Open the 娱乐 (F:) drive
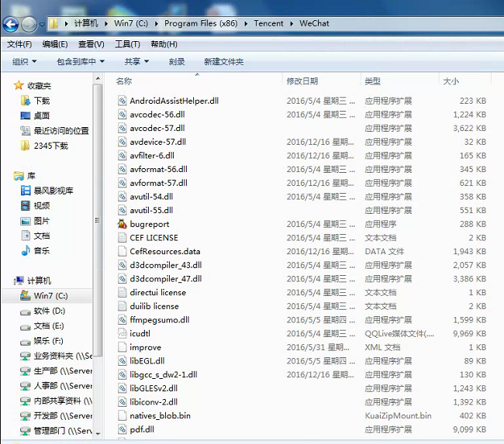This screenshot has height=444, width=504. click(x=48, y=341)
